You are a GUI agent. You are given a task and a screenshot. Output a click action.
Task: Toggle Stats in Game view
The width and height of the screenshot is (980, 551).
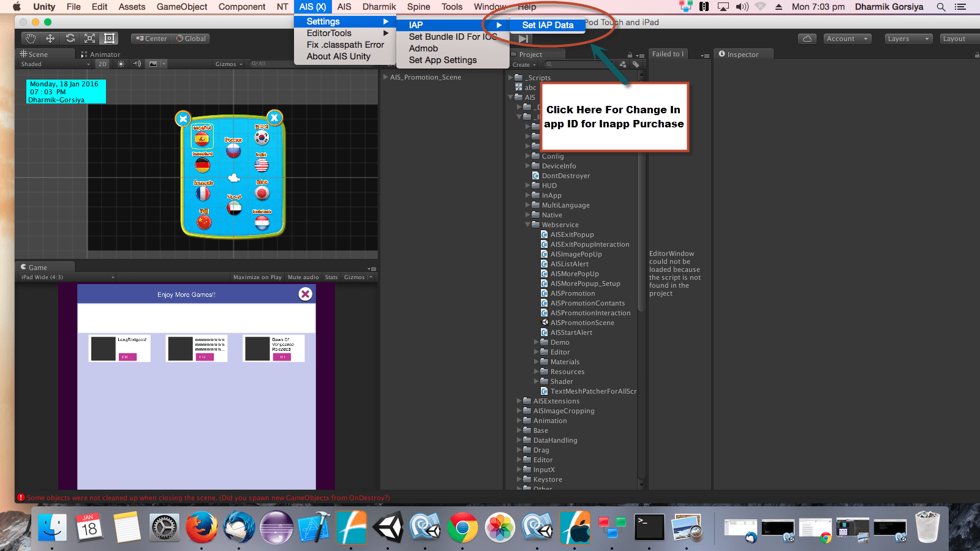(x=331, y=277)
